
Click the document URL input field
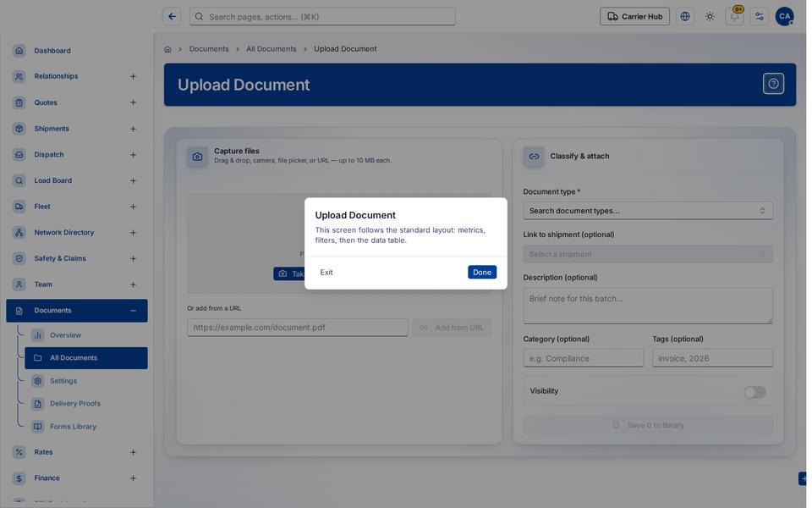click(297, 328)
